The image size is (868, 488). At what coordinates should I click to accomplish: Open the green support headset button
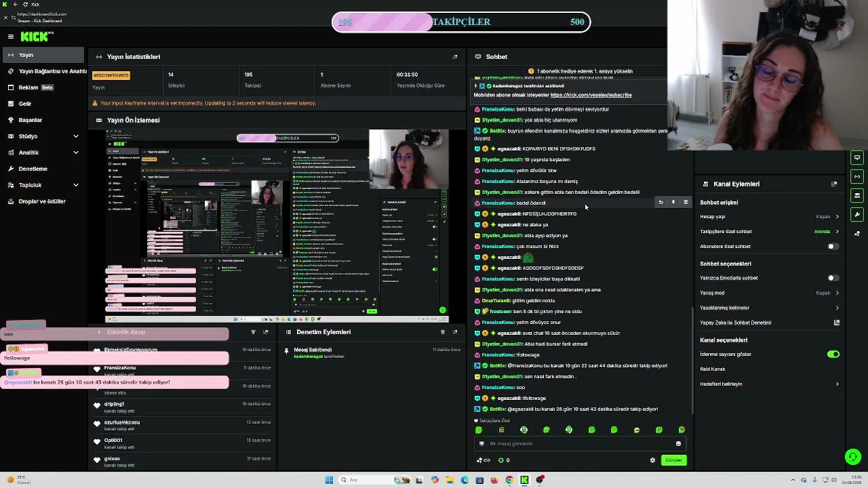[853, 457]
